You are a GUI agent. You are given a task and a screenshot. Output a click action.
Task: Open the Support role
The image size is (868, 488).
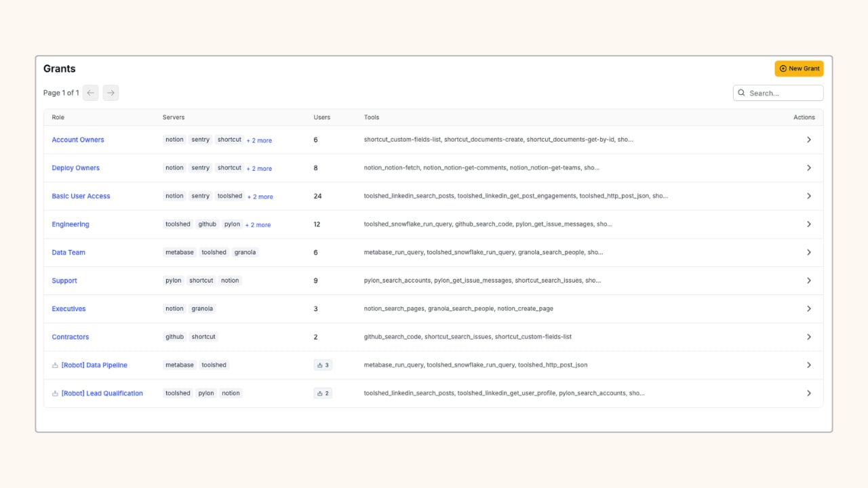click(x=64, y=281)
